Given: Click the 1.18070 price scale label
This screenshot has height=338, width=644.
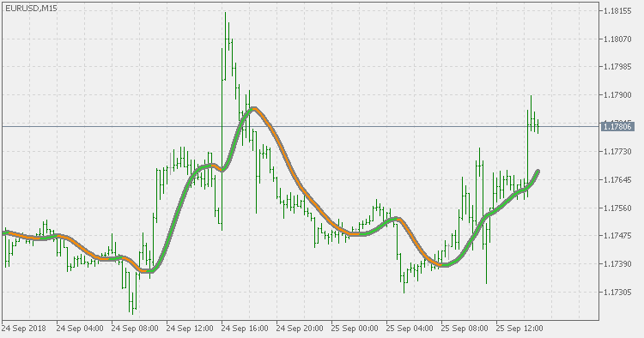Looking at the screenshot, I should 617,39.
